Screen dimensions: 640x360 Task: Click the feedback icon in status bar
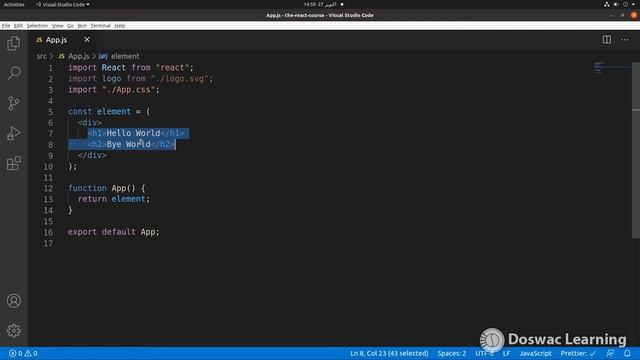coord(610,353)
